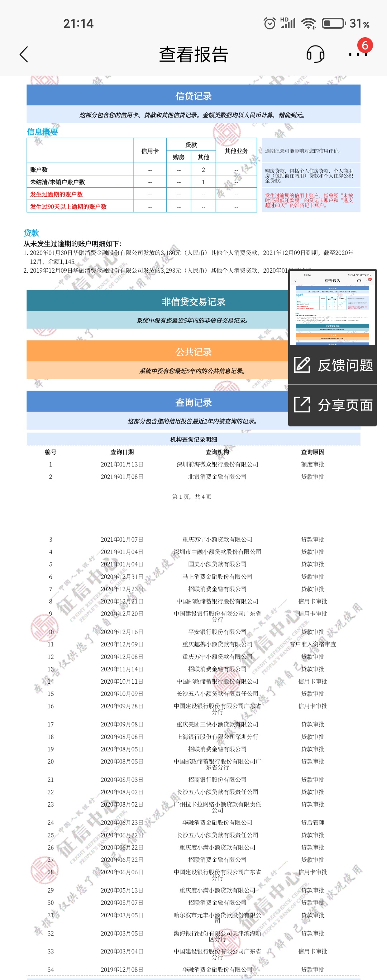387x980 pixels.
Task: Select 平安银行股份有限公司 in row 10
Action: click(x=217, y=632)
